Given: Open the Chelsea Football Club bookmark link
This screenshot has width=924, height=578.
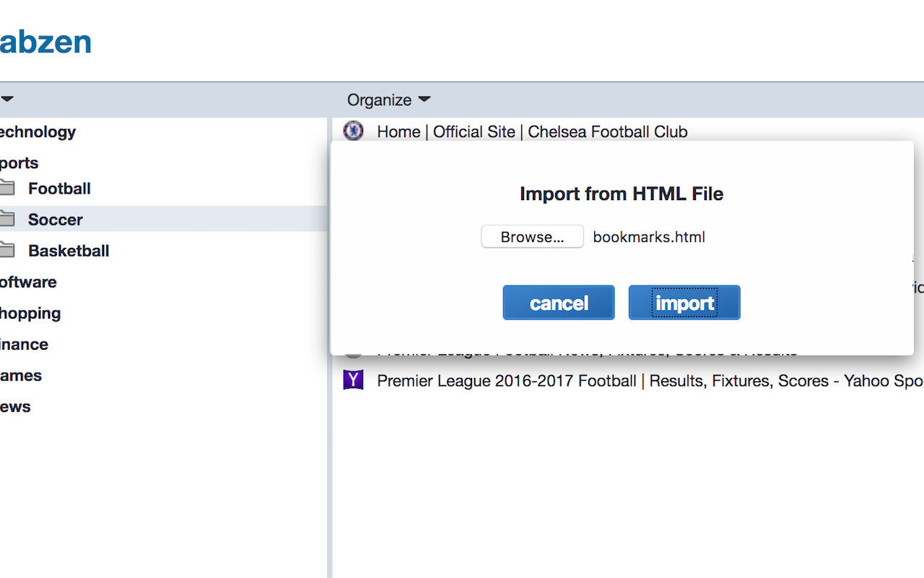Looking at the screenshot, I should coord(532,131).
